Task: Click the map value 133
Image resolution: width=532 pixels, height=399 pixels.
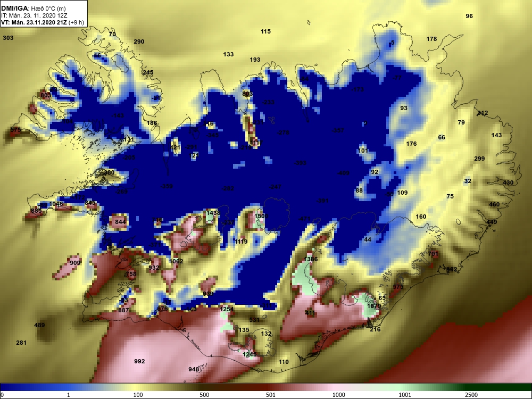Action: point(228,54)
